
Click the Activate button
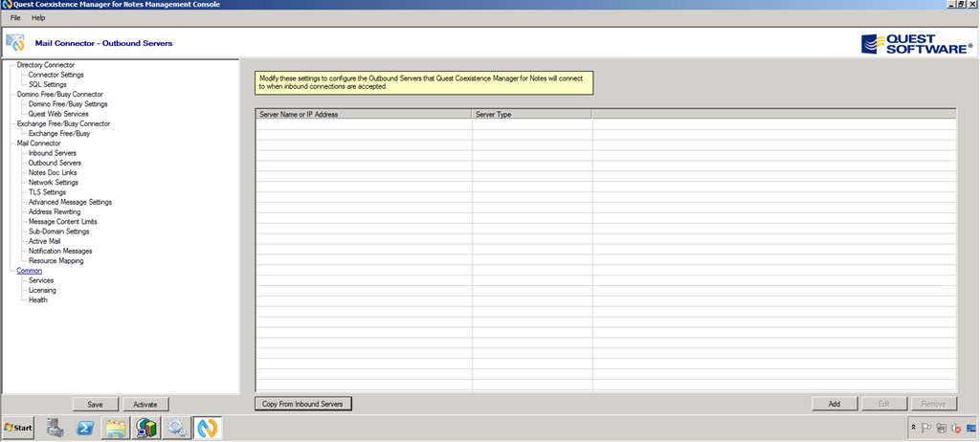(145, 405)
